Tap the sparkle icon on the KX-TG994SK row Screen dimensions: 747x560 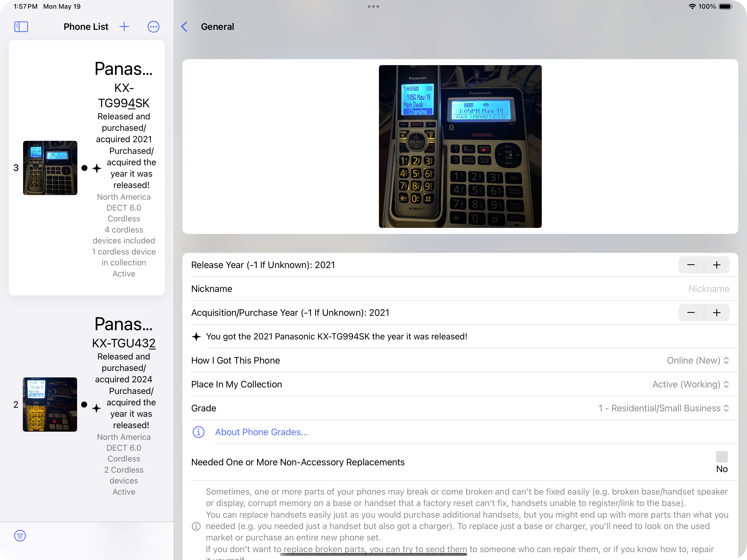pos(97,168)
